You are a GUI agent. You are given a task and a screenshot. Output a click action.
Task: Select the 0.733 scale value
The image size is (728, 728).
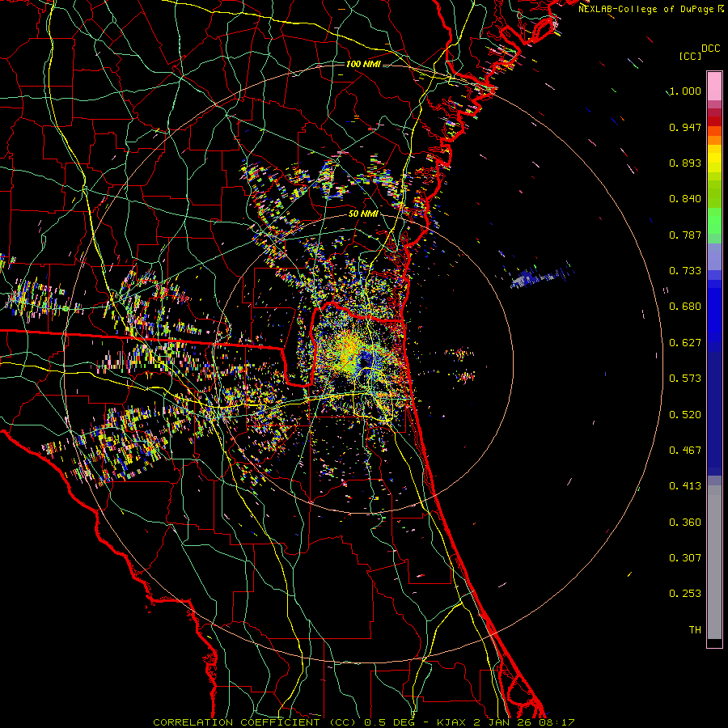tap(685, 271)
